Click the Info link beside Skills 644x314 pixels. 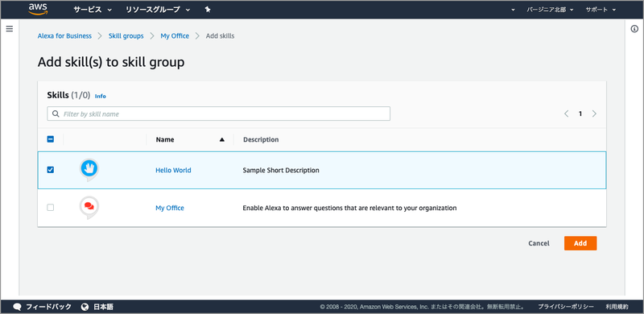point(100,96)
